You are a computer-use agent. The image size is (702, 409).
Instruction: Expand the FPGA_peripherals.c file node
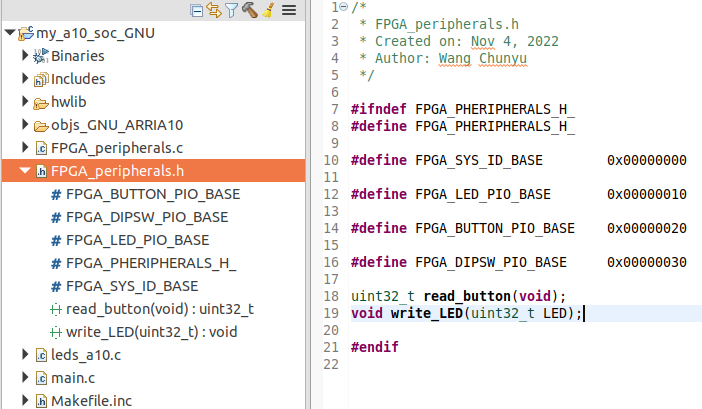pos(25,147)
